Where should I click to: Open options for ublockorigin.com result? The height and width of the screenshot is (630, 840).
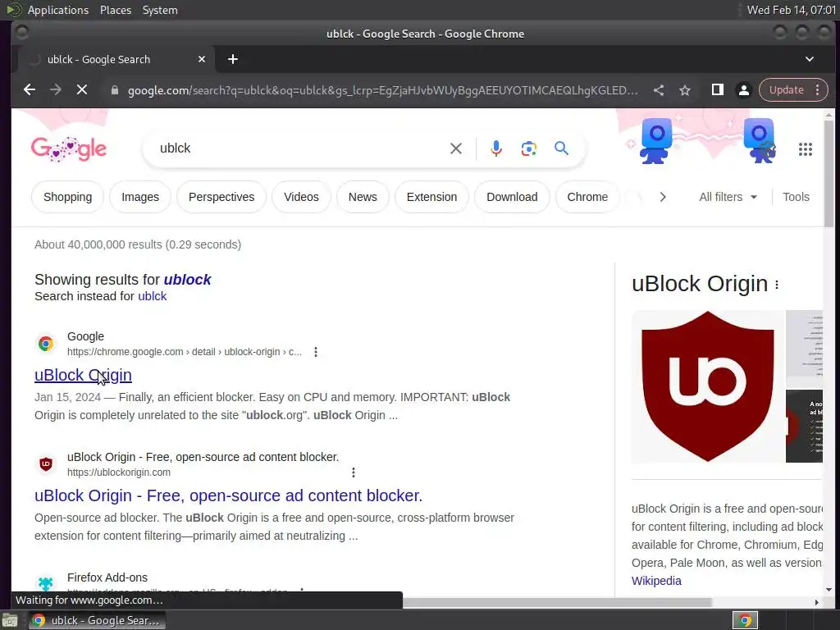click(x=353, y=472)
